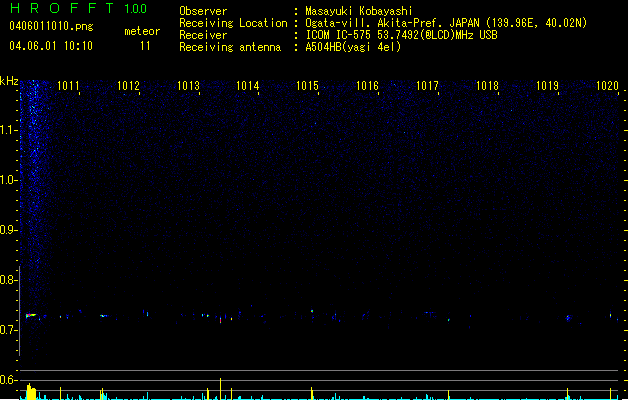Screen dimensions: 629x400
Task: Click the Ogata-vill. Akita-Pref. JAPAN location text
Action: point(446,23)
